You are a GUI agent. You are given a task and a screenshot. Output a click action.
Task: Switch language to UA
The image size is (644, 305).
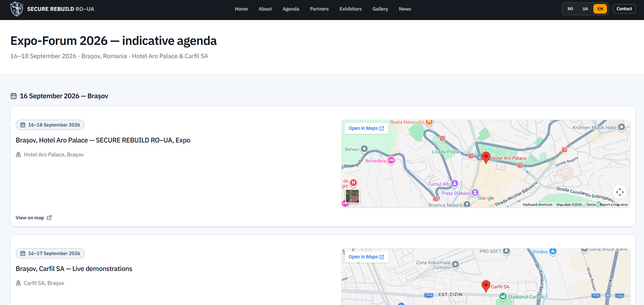(x=585, y=9)
